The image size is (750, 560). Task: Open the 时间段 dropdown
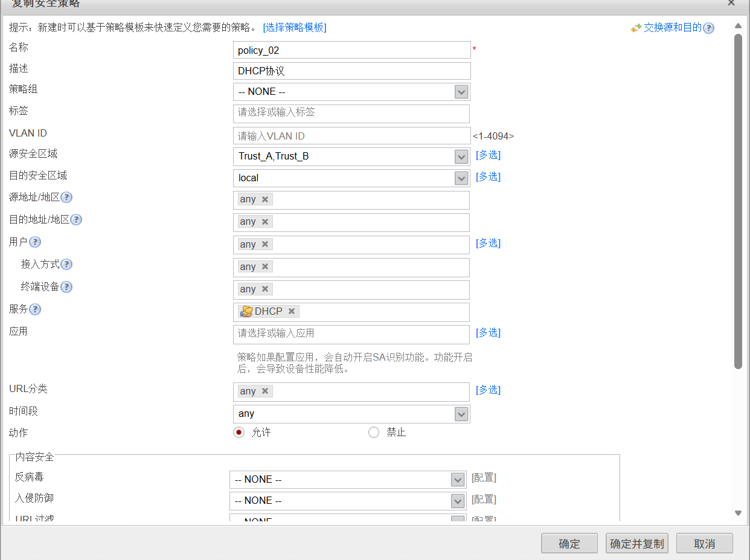point(461,414)
